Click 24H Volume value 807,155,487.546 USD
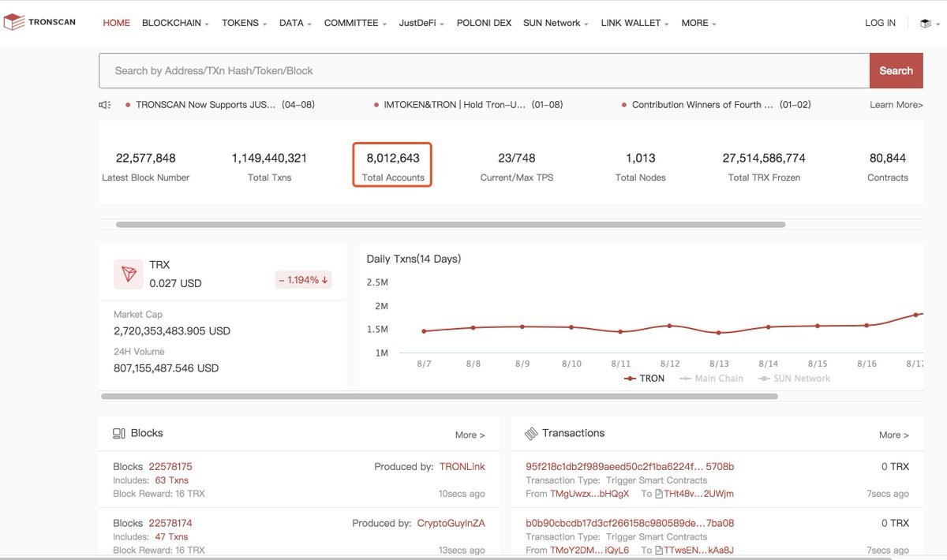Viewport: 947px width, 560px height. [167, 368]
